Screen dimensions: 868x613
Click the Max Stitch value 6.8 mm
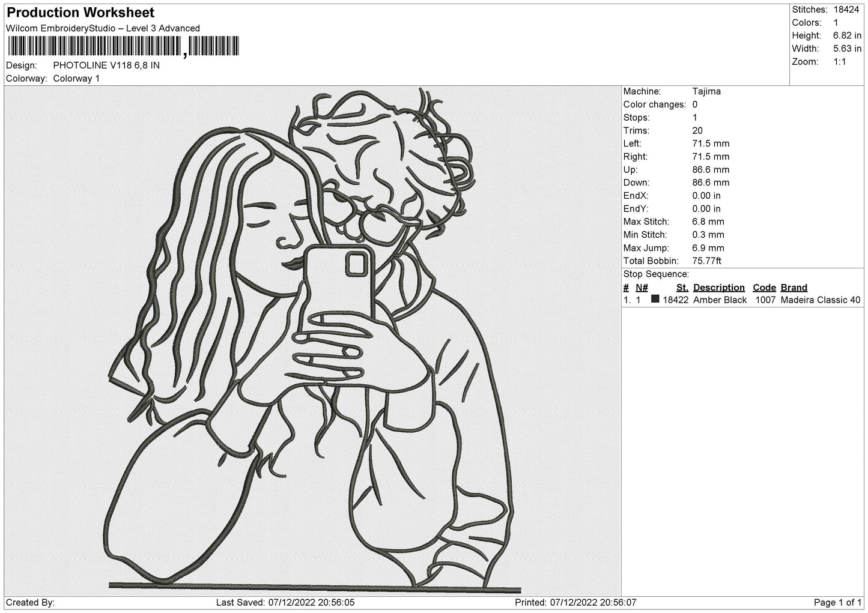click(x=708, y=222)
